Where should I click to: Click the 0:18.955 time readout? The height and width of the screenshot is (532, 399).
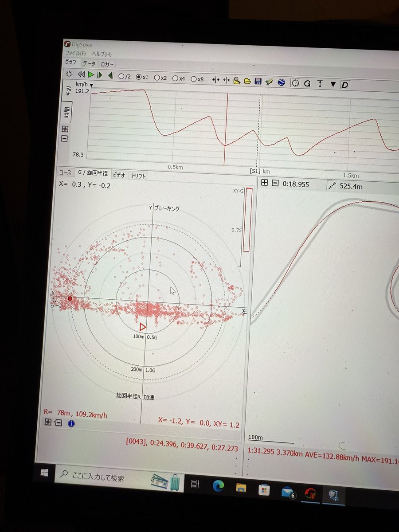[x=296, y=184]
